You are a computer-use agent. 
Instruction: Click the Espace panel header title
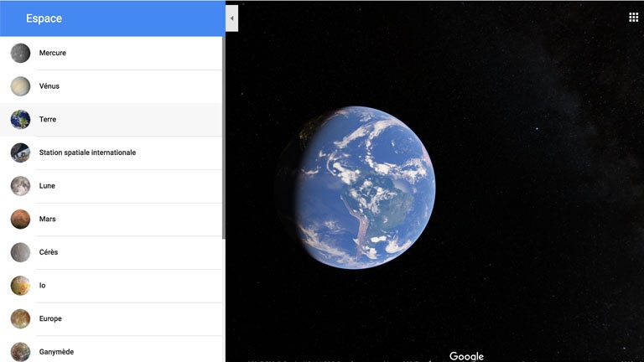44,18
